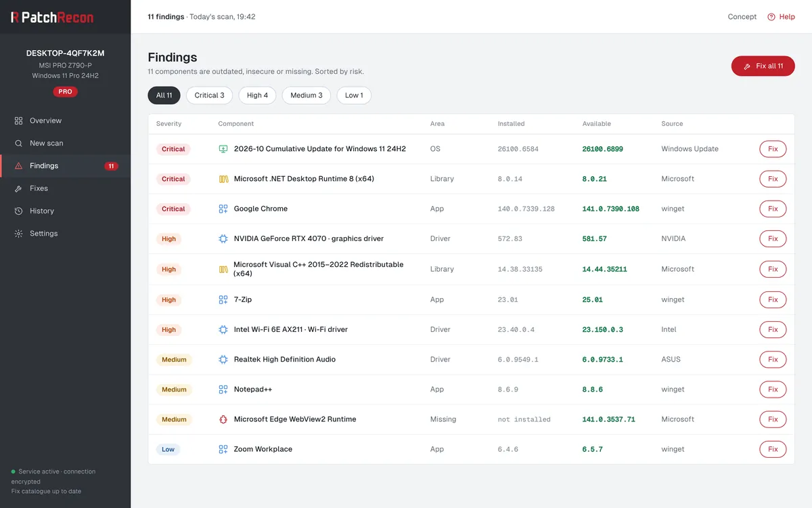This screenshot has width=812, height=508.
Task: Click the .NET Desktop Runtime library icon
Action: coord(223,179)
